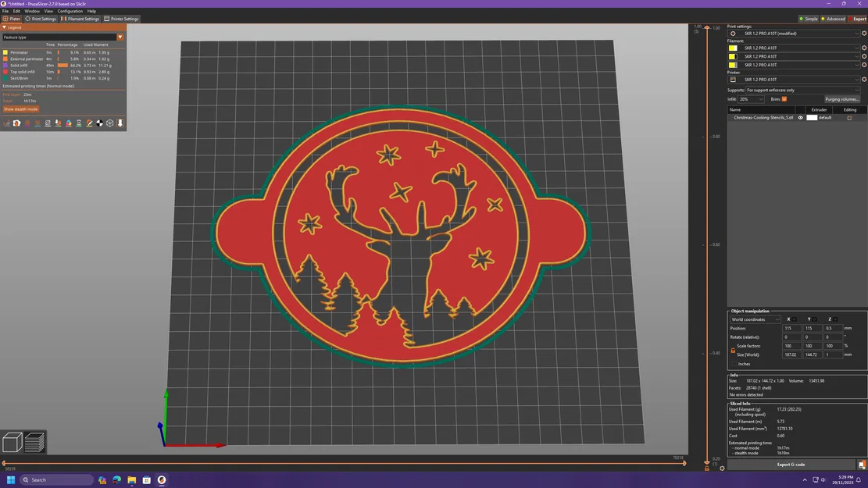The height and width of the screenshot is (488, 868).
Task: Click the right thumb of horizontal moves slider
Action: [x=684, y=464]
